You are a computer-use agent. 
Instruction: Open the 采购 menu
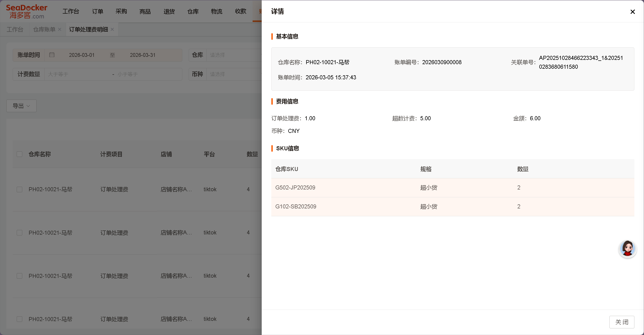[x=121, y=11]
